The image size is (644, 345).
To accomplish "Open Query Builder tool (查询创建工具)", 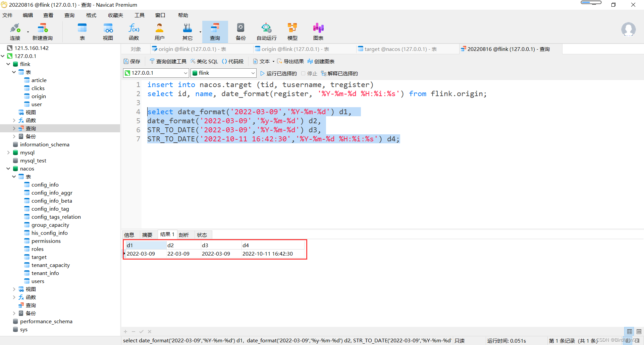I will point(168,61).
